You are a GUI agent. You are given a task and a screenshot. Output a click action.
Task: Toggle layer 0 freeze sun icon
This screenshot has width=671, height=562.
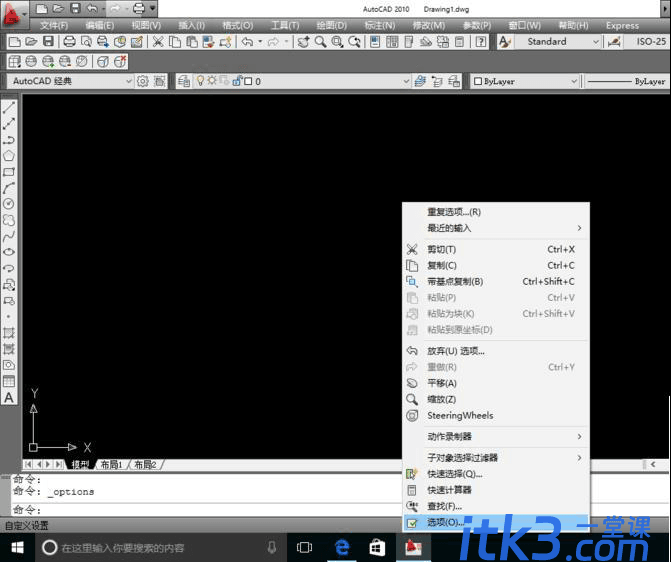point(211,80)
